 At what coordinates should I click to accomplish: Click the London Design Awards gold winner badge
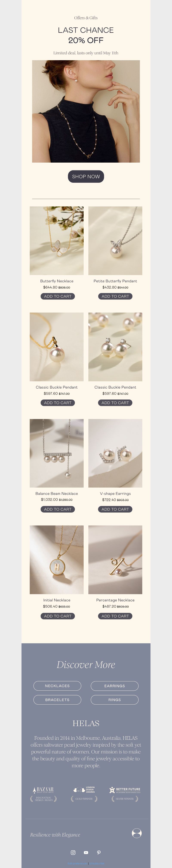pyautogui.click(x=84, y=794)
